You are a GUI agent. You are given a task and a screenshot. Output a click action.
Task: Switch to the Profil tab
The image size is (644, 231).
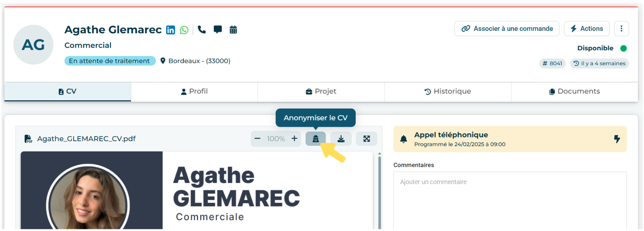[194, 92]
